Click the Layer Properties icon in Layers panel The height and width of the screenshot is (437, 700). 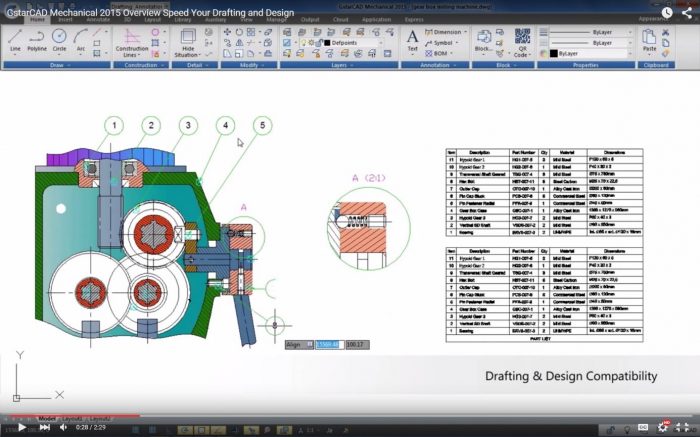(x=287, y=32)
